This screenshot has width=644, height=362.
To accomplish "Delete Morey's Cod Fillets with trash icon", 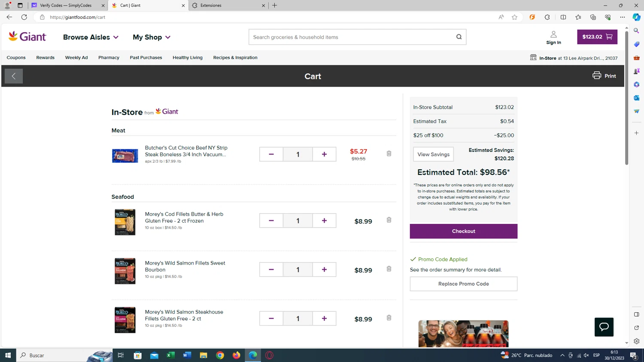I will click(389, 220).
